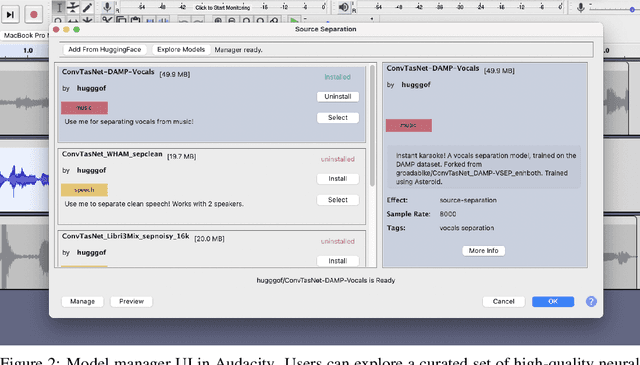
Task: Click the Cut (scissors) toolbar icon
Action: pyautogui.click(x=107, y=20)
